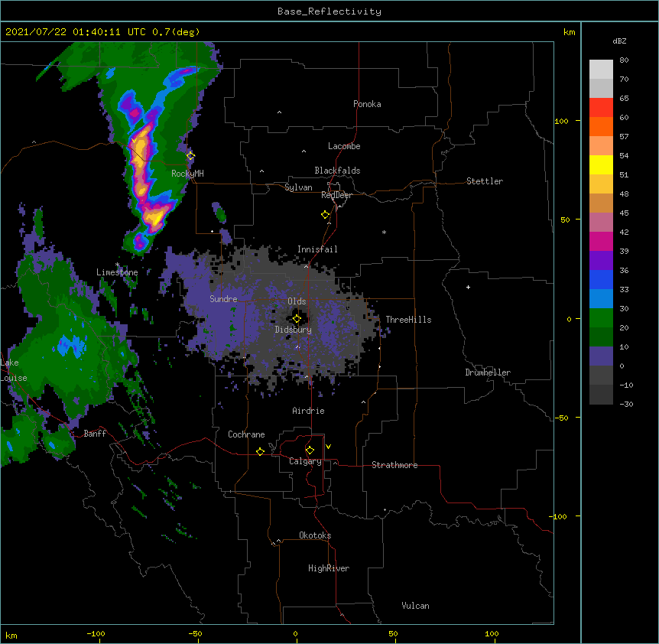Viewport: 659px width, 644px height.
Task: Select the bright green 20-30 dBZ legend swatch
Action: [x=601, y=318]
